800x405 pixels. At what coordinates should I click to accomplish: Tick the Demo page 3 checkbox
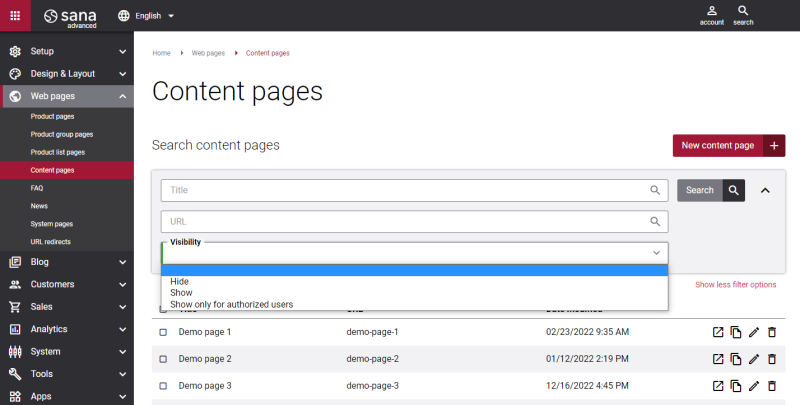click(163, 386)
